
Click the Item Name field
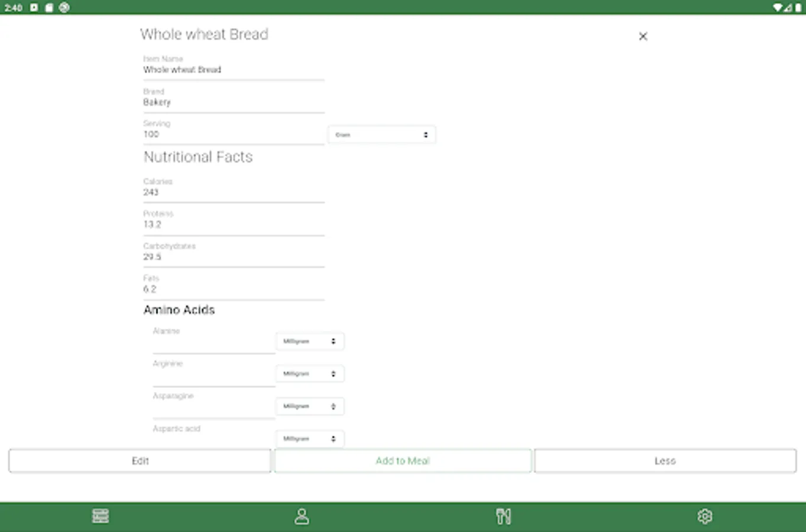pos(234,70)
